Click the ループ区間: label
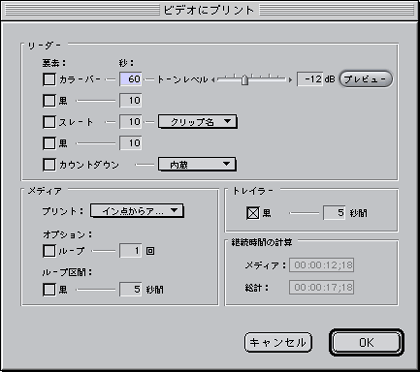 pos(67,272)
